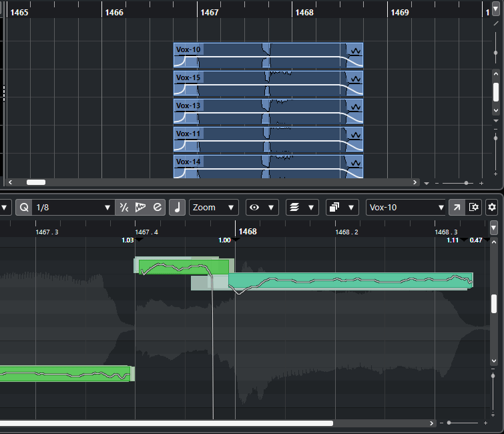
Task: Open the Vox-10 event selector dropdown
Action: [x=406, y=208]
